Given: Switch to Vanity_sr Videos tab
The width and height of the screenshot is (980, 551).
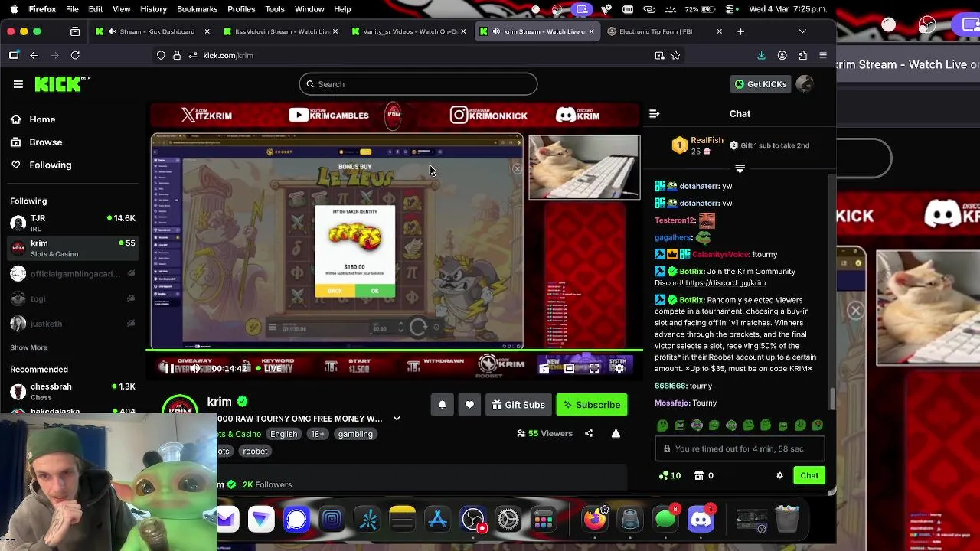Looking at the screenshot, I should click(410, 31).
